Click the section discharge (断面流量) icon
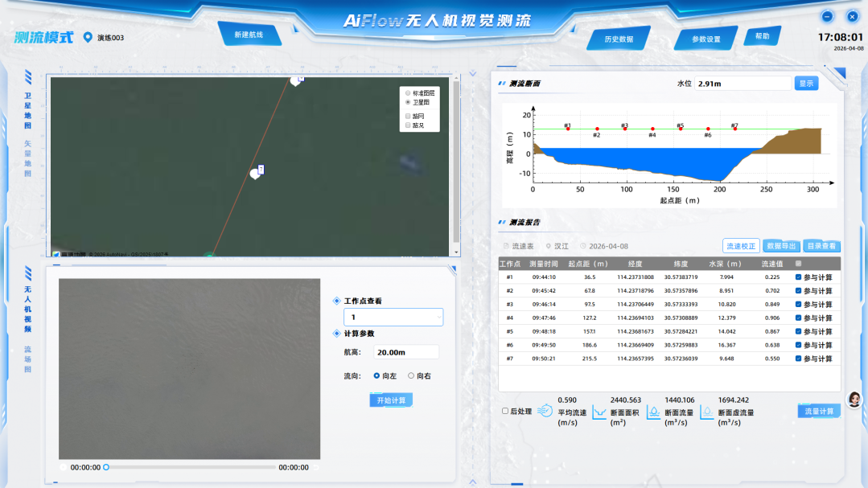The width and height of the screenshot is (868, 488). (654, 412)
